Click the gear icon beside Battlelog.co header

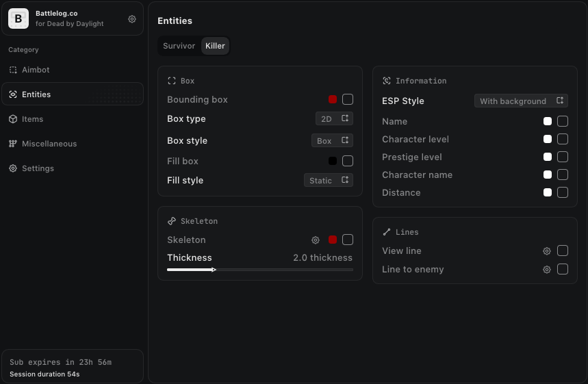(x=132, y=18)
